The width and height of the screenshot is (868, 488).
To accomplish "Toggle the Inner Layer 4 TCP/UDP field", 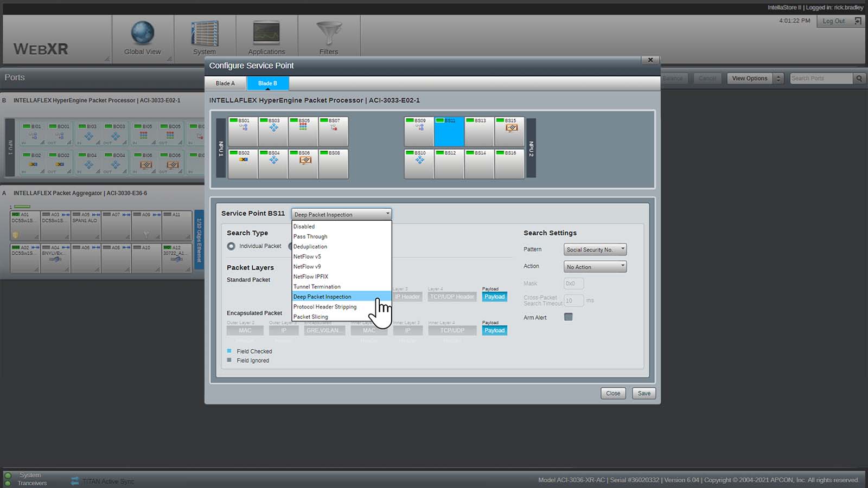I will tap(452, 330).
